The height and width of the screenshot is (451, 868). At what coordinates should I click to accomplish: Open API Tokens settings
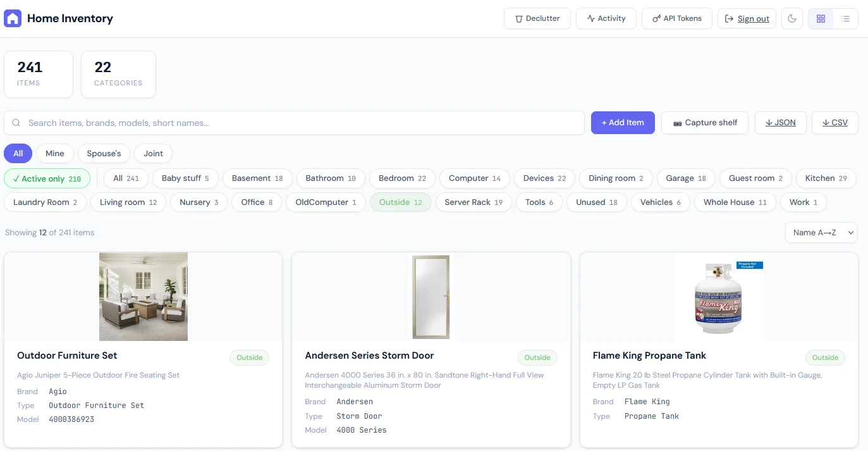click(x=677, y=18)
